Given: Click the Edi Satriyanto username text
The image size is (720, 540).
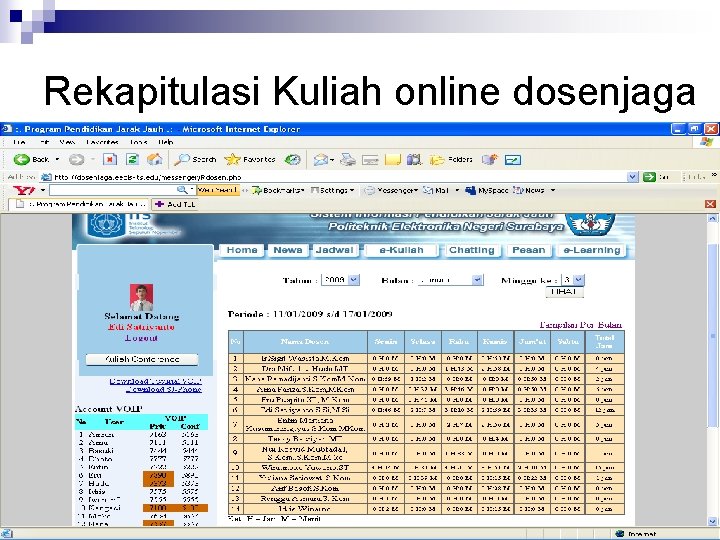Looking at the screenshot, I should point(141,327).
